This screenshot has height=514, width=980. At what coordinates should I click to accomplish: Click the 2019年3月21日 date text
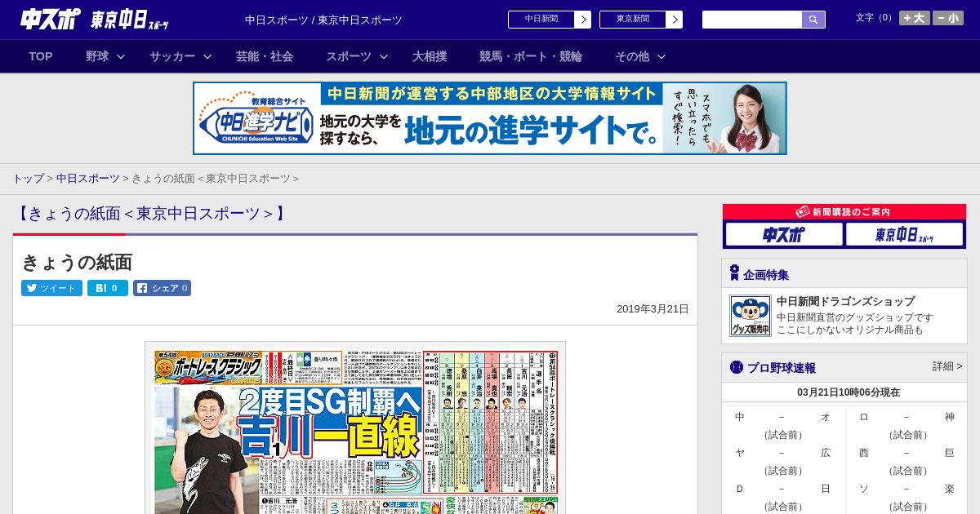(653, 309)
